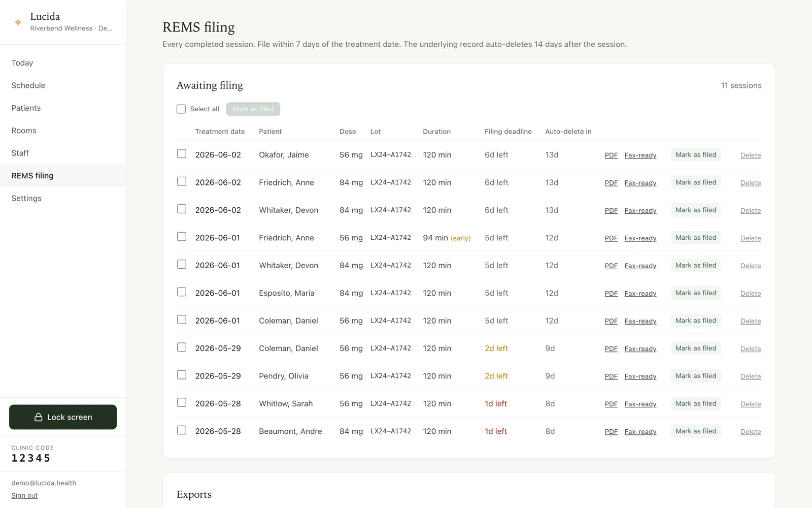Click demo@lucida.health account email
812x508 pixels.
[44, 483]
